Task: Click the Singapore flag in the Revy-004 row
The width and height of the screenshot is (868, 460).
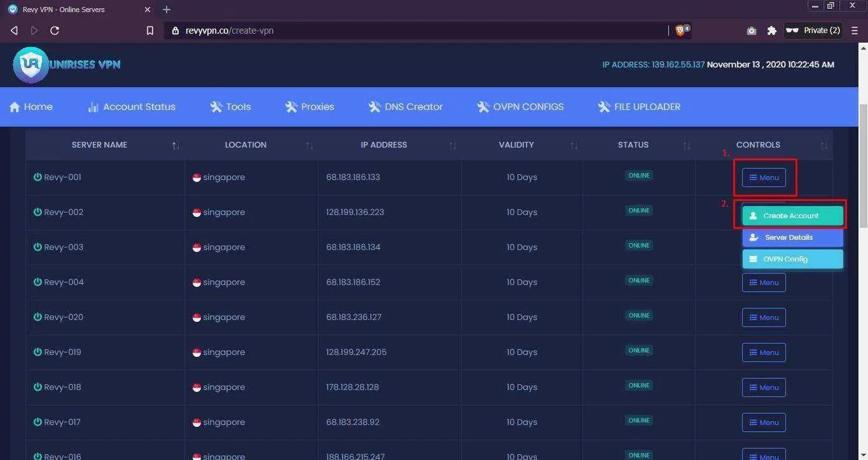Action: (x=196, y=282)
